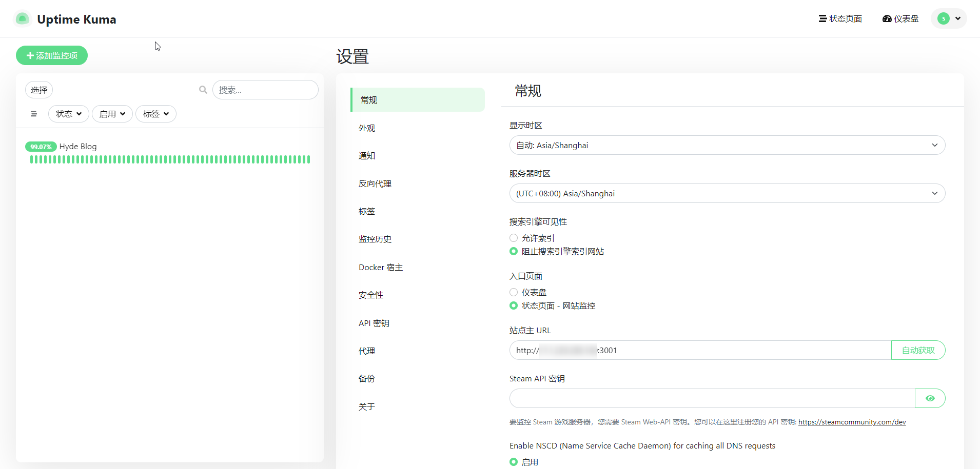Click the 添加监控项 button
This screenshot has height=469, width=980.
[x=52, y=55]
